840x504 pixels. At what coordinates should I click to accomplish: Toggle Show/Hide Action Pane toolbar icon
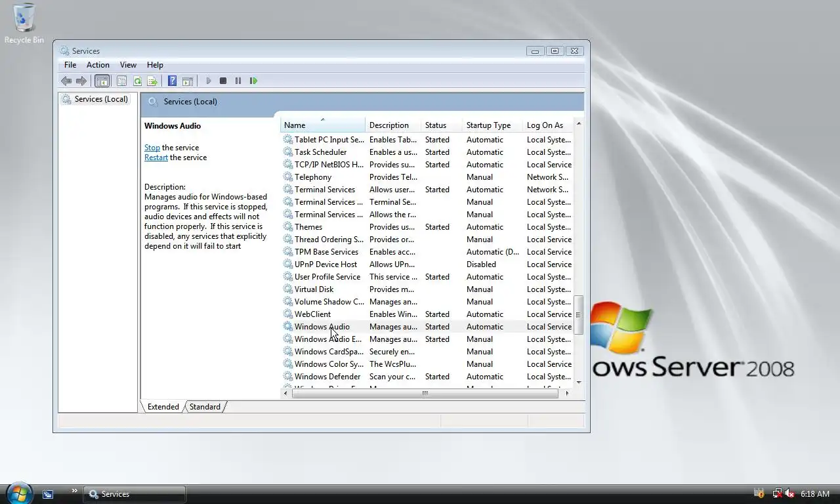point(188,81)
